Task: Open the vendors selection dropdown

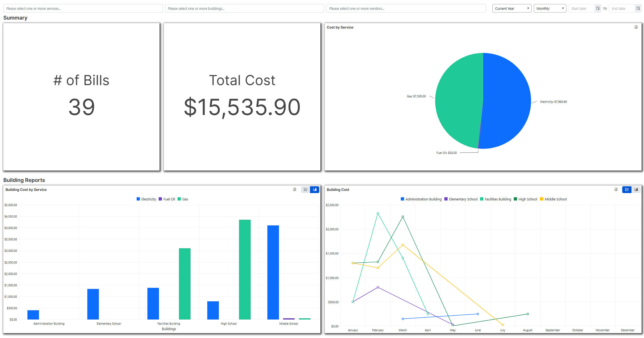Action: [406, 8]
